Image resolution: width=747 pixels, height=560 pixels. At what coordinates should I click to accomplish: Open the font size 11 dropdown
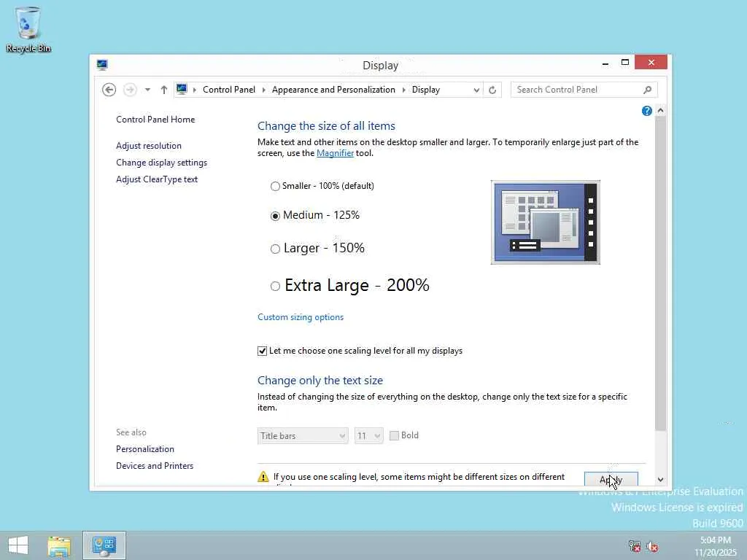(368, 436)
